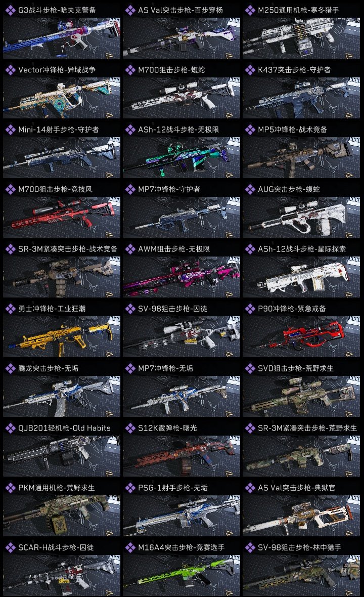Select the AWM狙击步枪-无极限 pink rifle image
This screenshot has width=364, height=597.
click(x=181, y=277)
